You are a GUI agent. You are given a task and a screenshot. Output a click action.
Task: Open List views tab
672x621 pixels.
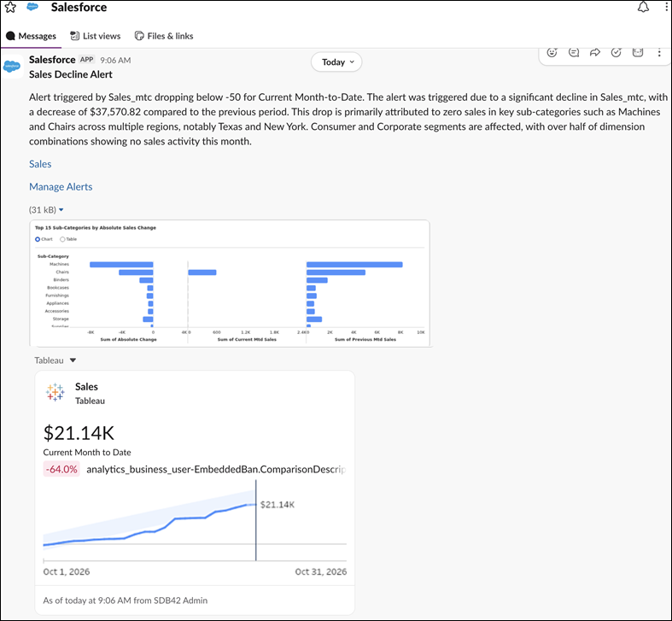[96, 36]
